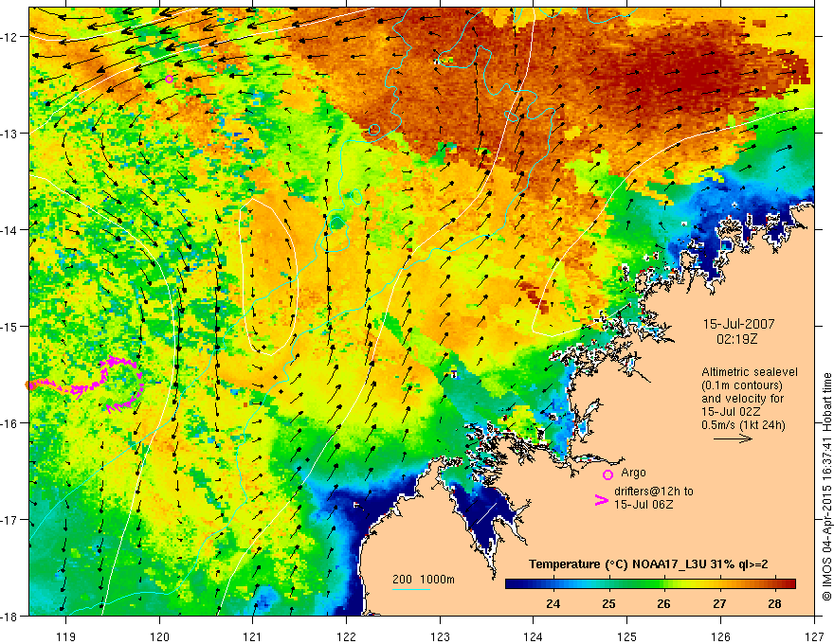Click the longitude axis label 123

pos(440,636)
